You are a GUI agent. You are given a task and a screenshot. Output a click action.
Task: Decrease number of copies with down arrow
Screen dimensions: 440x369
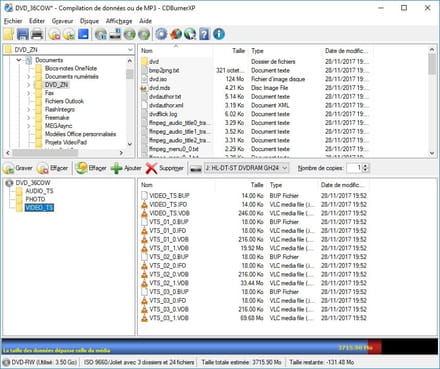coord(366,170)
